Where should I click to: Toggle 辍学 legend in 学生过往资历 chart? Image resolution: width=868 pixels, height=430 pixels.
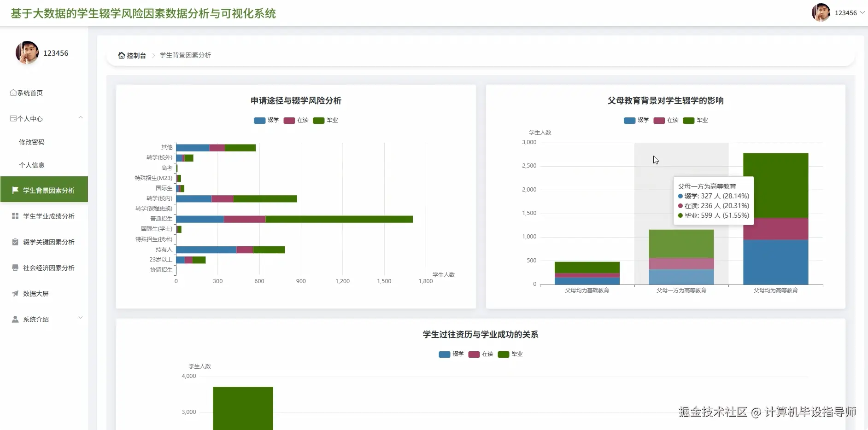(x=452, y=354)
